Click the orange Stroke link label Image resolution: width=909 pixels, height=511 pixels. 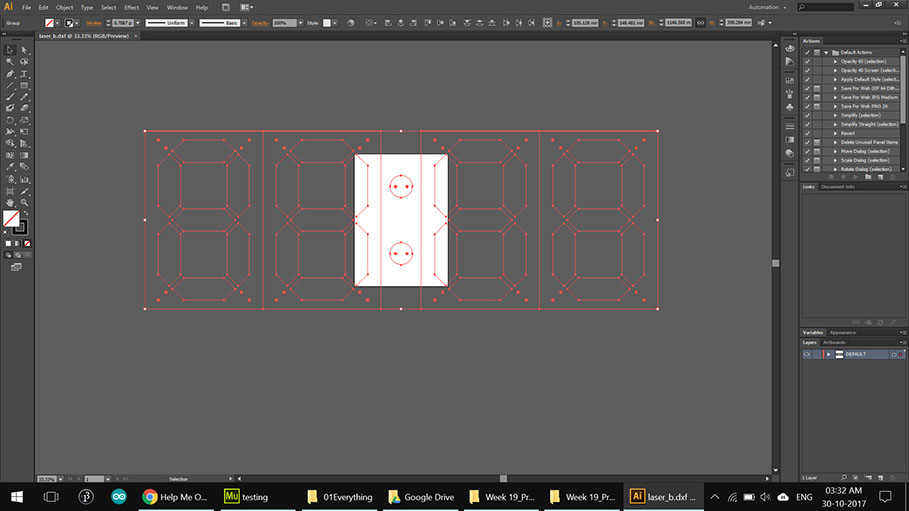(94, 23)
